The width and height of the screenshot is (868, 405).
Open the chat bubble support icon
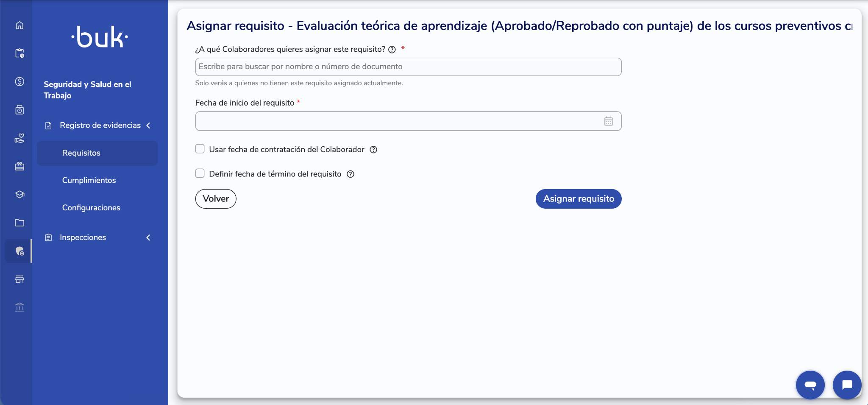pos(847,385)
